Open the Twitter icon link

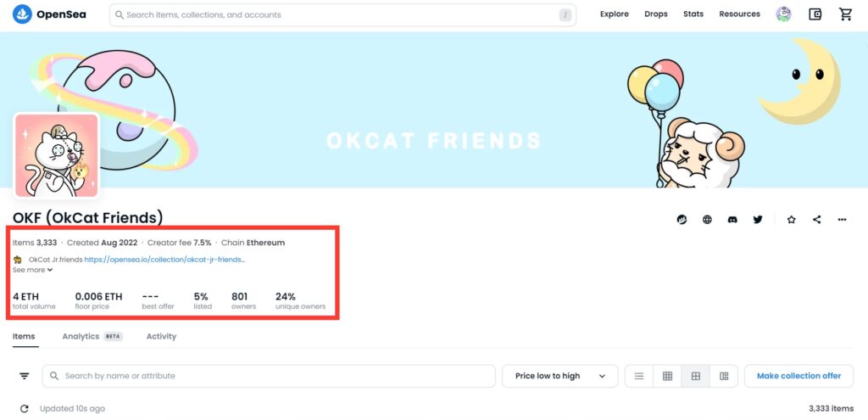(x=758, y=220)
